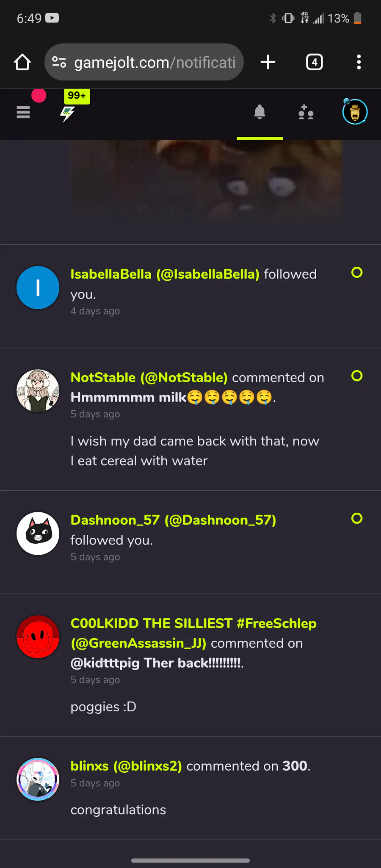View Dashnoon_57's cat avatar
The width and height of the screenshot is (381, 868).
[38, 534]
